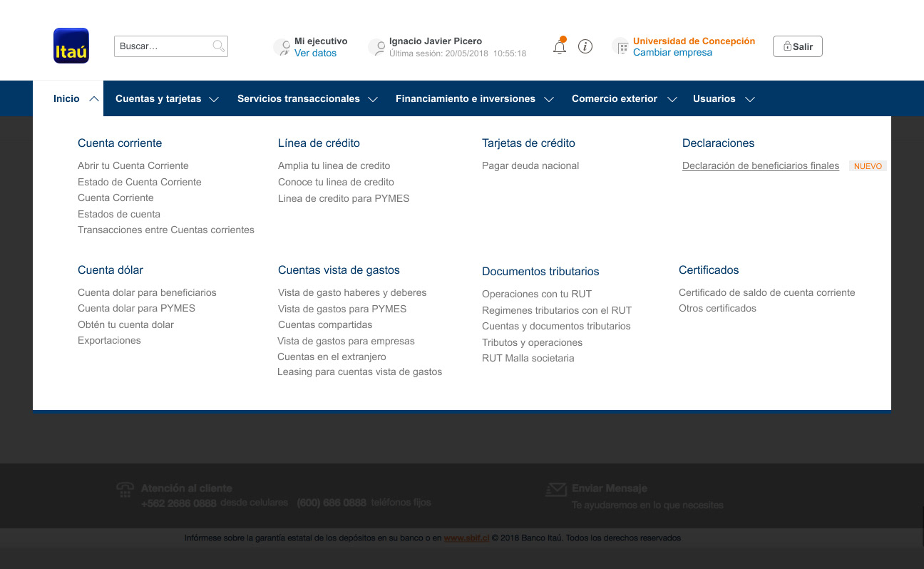
Task: Click Cuentas compartidas
Action: [325, 324]
